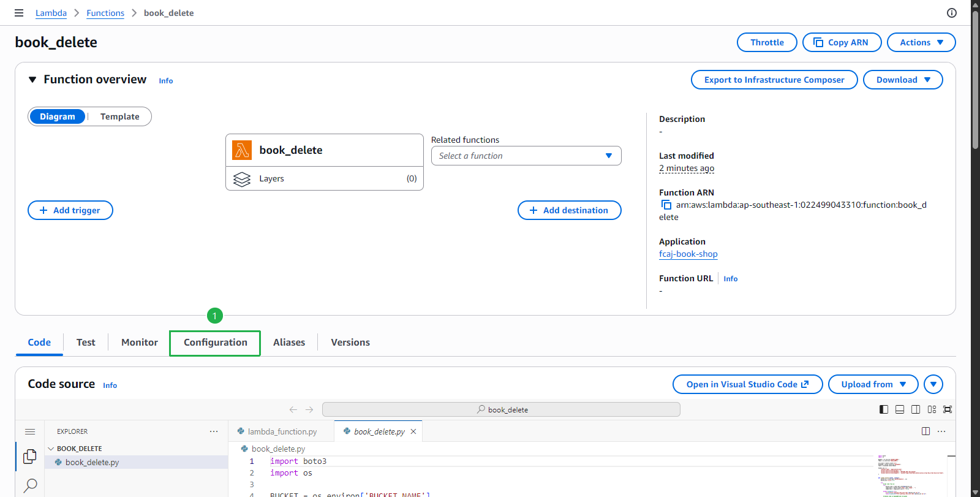Select book_delete.py in Explorer tree
This screenshot has width=980, height=497.
point(137,462)
